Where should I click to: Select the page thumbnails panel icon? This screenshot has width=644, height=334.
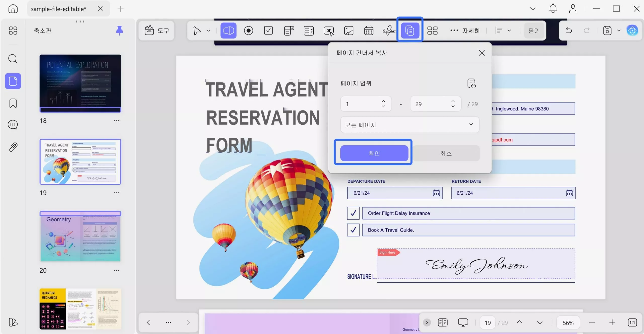[x=13, y=81]
